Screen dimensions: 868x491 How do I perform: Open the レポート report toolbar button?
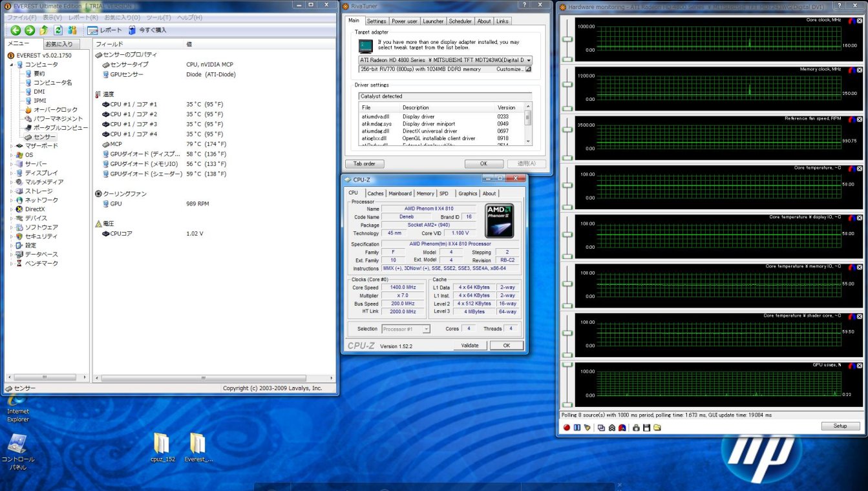[104, 30]
